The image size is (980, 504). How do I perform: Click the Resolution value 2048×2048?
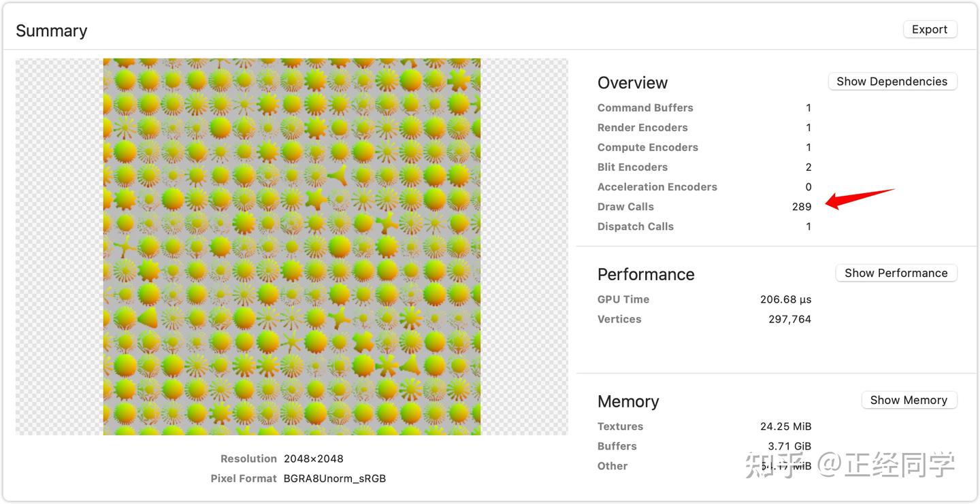point(313,458)
